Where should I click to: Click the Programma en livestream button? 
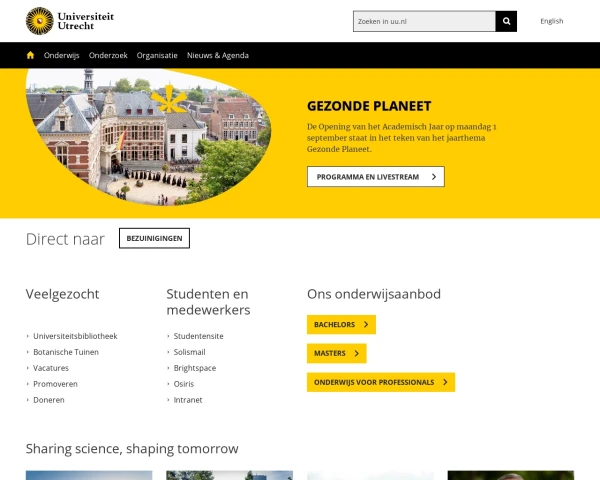click(x=375, y=177)
